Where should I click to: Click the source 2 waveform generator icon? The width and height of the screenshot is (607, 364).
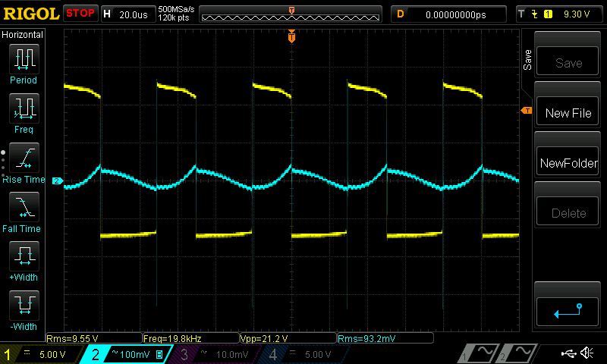click(x=517, y=354)
